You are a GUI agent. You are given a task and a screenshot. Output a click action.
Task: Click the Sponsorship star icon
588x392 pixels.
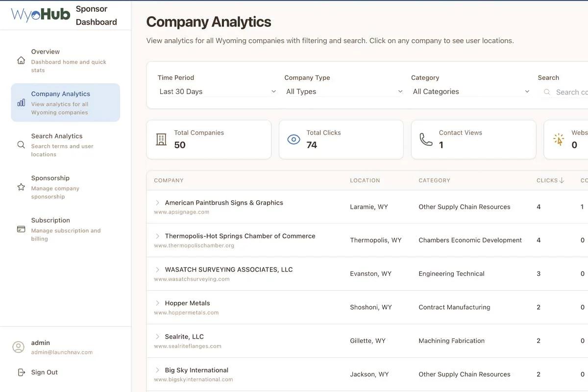21,187
